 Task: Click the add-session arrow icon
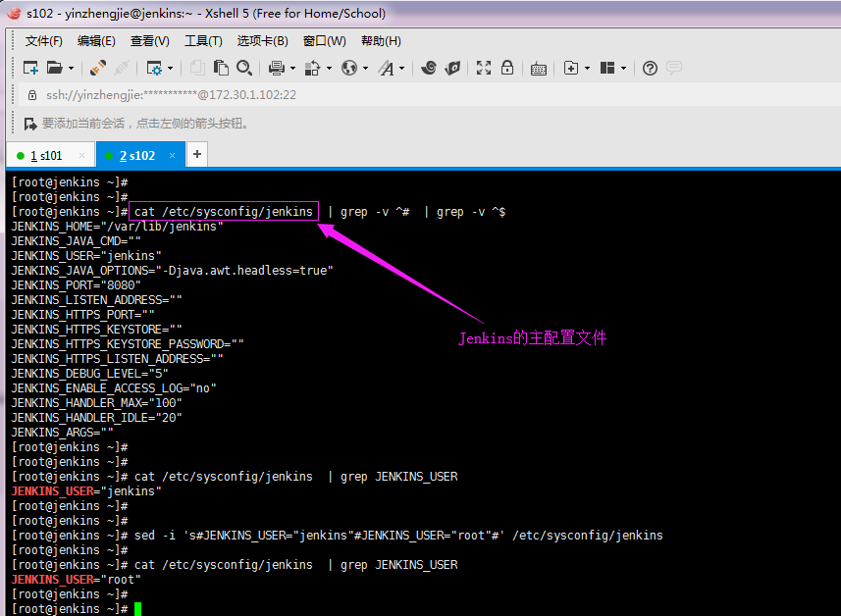(x=30, y=124)
